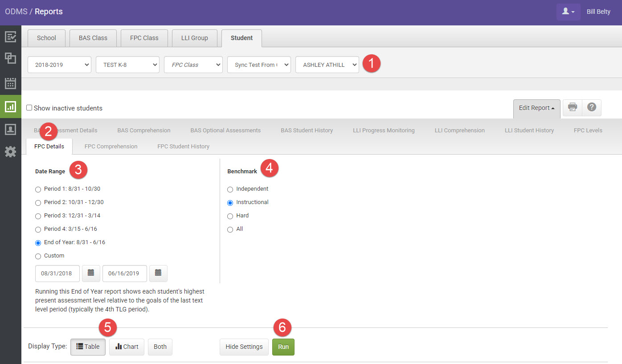This screenshot has width=622, height=364.
Task: Open help with the question mark icon
Action: click(591, 108)
